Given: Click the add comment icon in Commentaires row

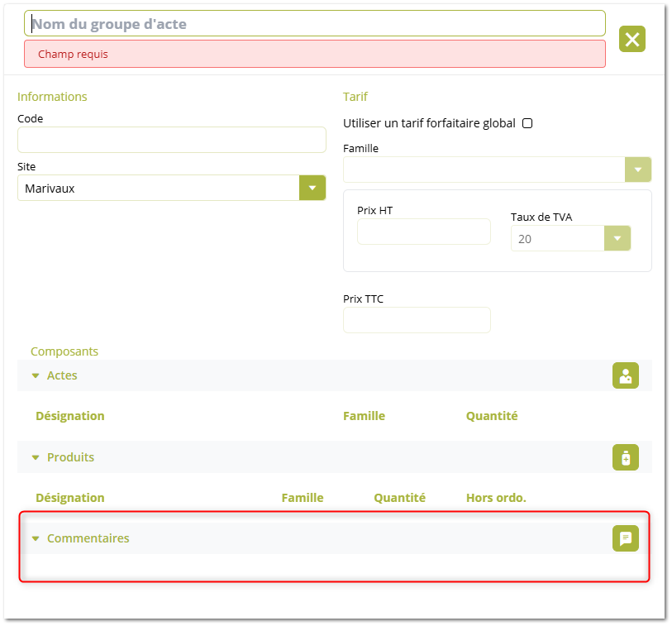Looking at the screenshot, I should pyautogui.click(x=625, y=538).
